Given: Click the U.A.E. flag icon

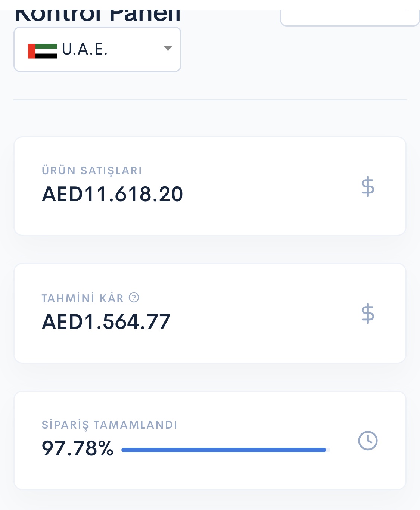Looking at the screenshot, I should [x=43, y=51].
